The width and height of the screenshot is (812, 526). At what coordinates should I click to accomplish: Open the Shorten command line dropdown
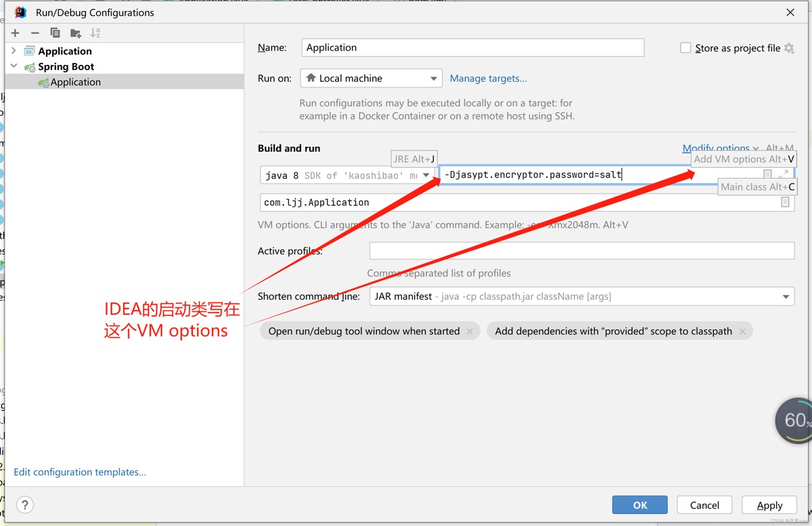[785, 297]
